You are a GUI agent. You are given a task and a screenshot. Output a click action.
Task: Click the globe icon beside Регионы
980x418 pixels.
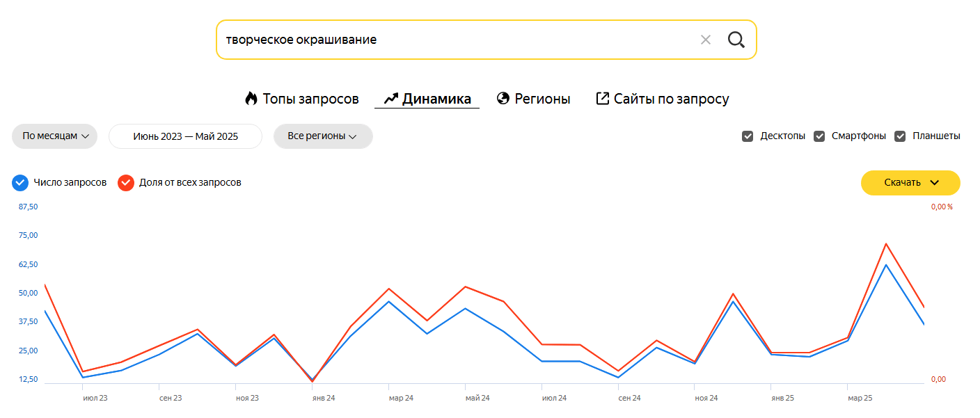click(x=503, y=99)
